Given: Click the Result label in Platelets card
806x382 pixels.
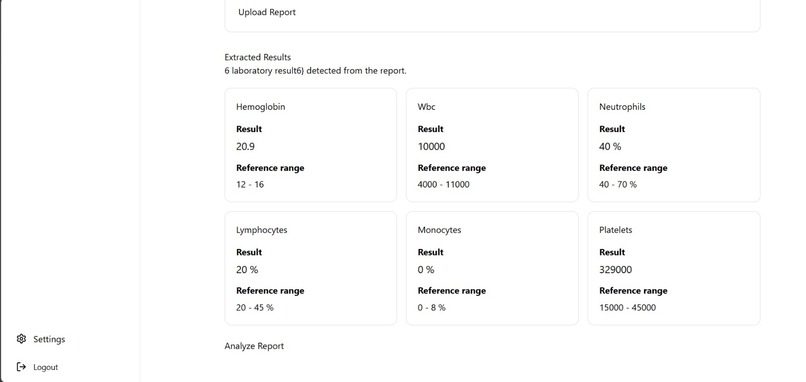Looking at the screenshot, I should (612, 252).
